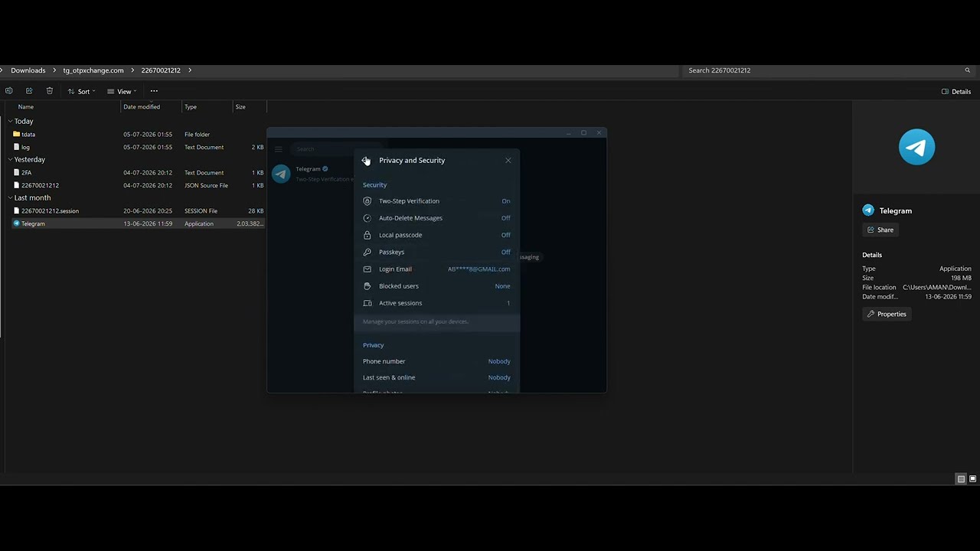Click the Login Email envelope icon

pos(367,269)
